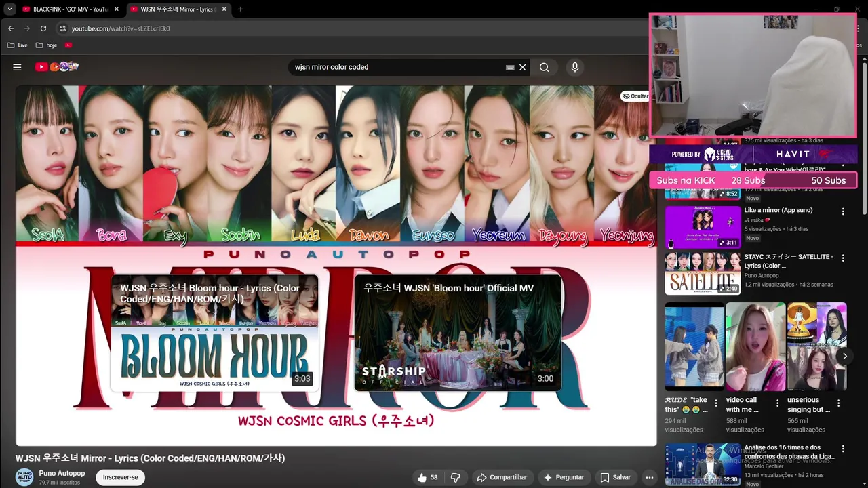Open 'unserious singing but' Shorts thumbnail
The image size is (868, 488).
(x=816, y=347)
